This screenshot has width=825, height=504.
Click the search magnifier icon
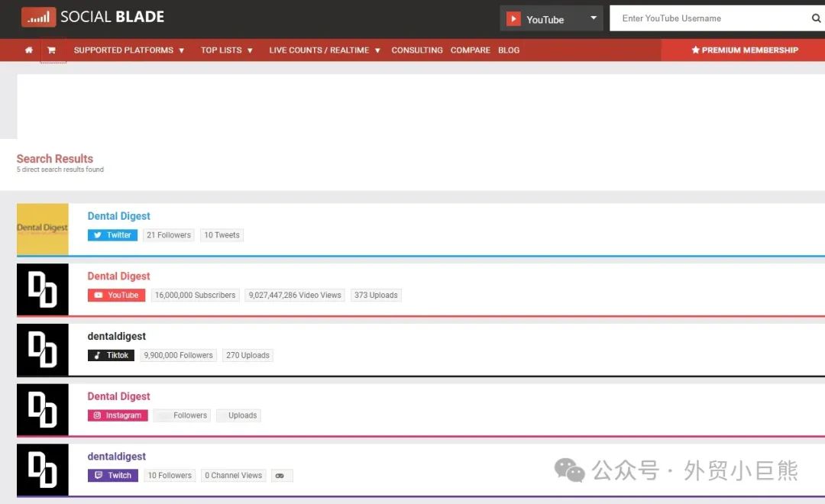pos(816,18)
